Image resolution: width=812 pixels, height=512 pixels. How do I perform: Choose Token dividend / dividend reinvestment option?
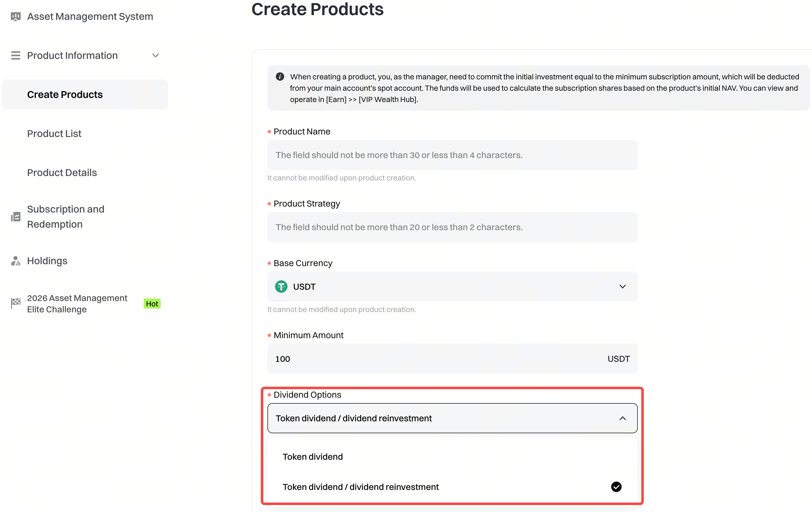click(x=360, y=487)
